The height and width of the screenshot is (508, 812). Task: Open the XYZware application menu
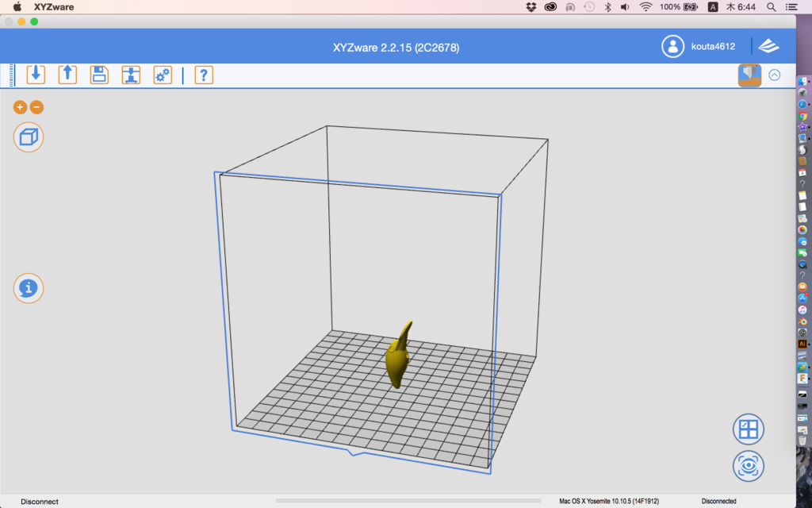(x=54, y=7)
